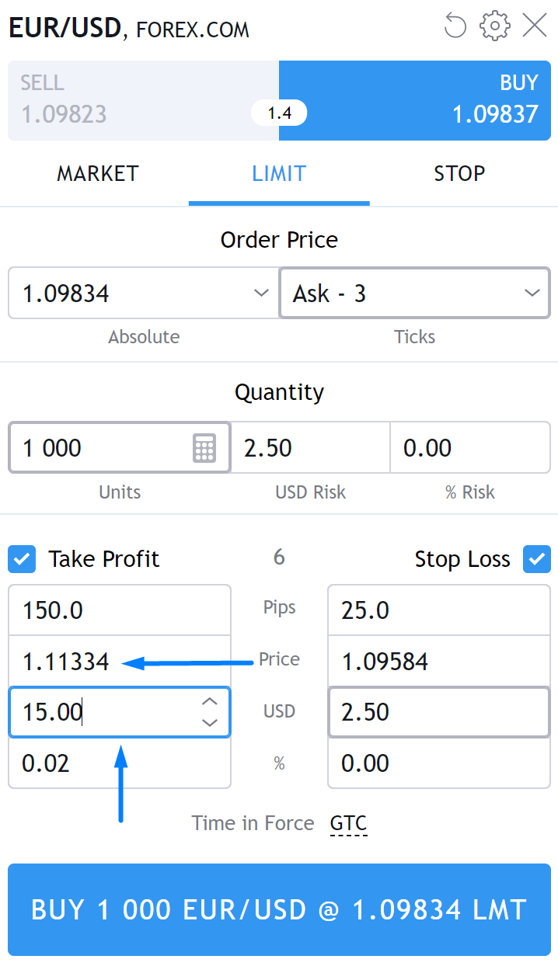Uncheck the Take Profit checkbox

point(22,559)
